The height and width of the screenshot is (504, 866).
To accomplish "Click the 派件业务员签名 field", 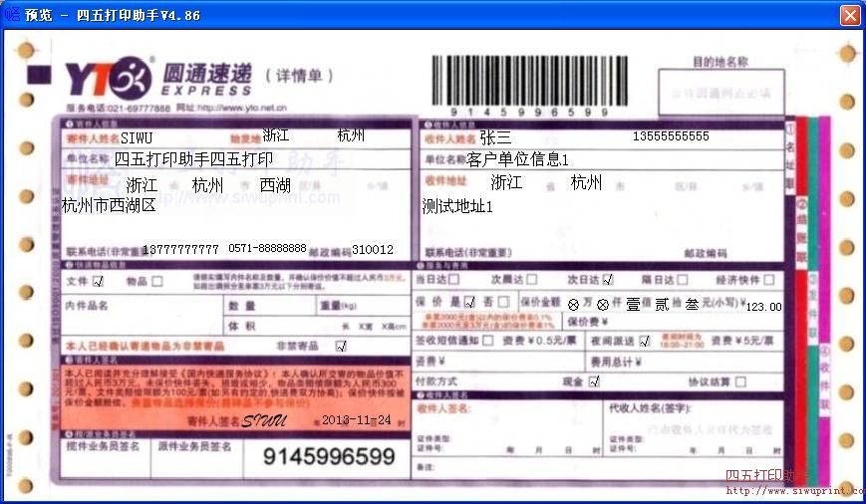I will click(196, 458).
